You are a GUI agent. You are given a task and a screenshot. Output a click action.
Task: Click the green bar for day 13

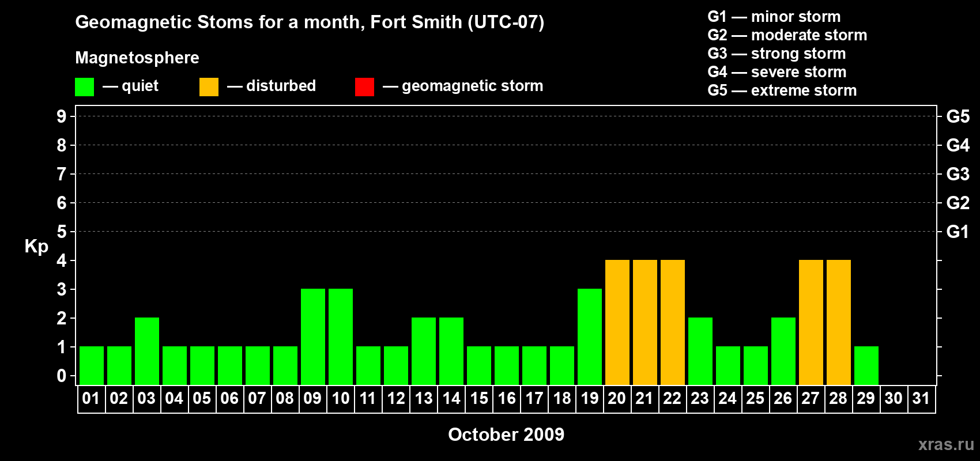424,351
